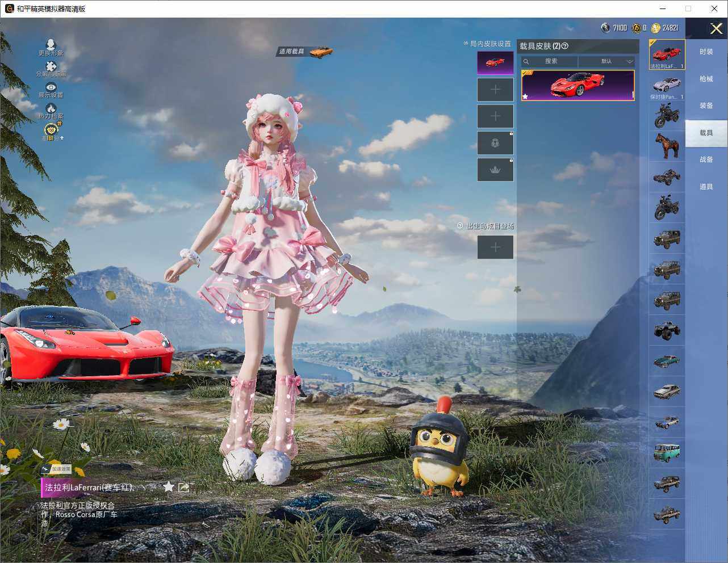
Task: Open the 热力档案 flame icon
Action: [51, 109]
